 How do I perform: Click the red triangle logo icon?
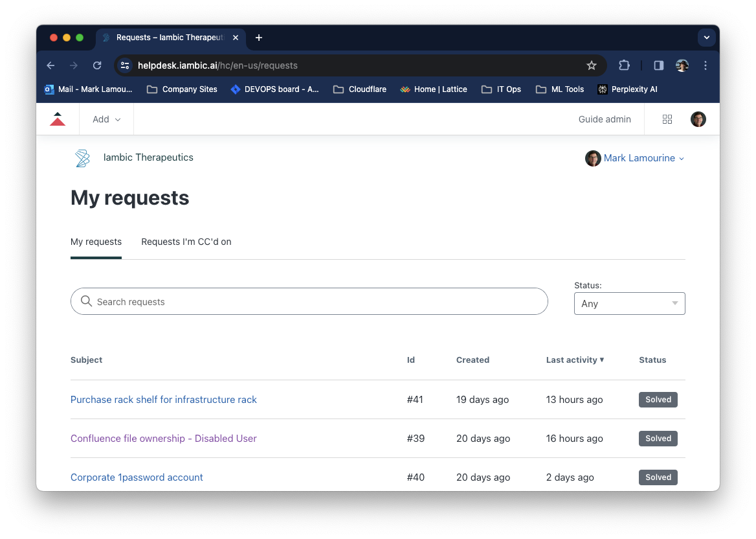58,119
